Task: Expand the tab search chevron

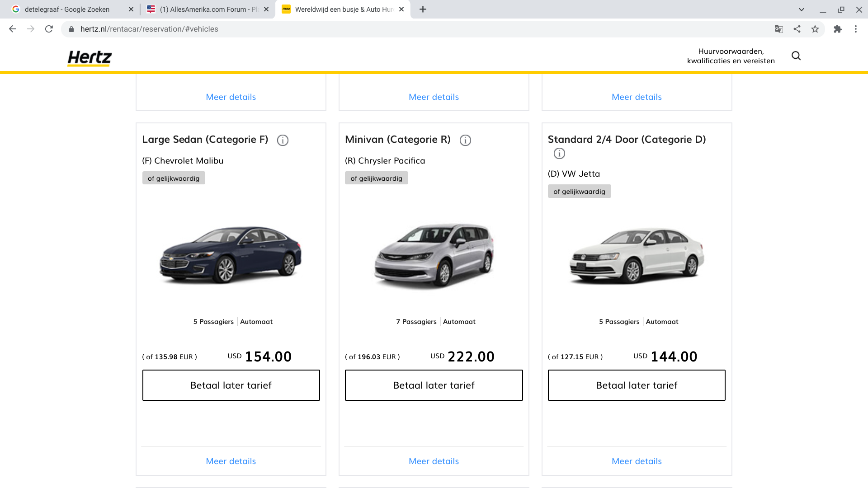Action: click(802, 9)
